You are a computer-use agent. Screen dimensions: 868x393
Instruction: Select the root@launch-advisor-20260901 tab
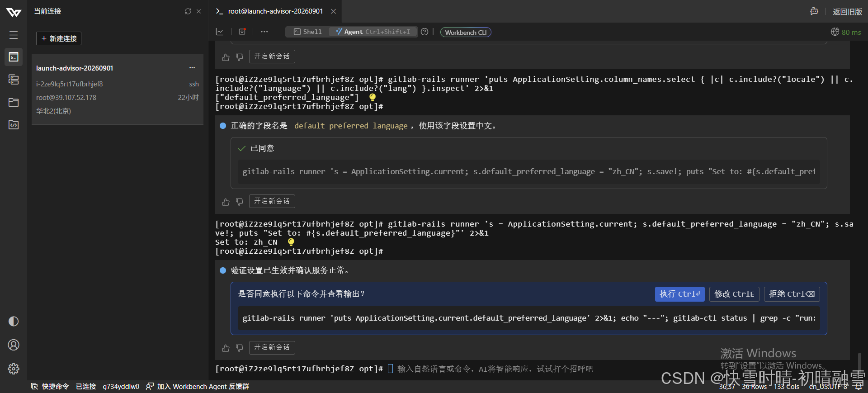(275, 11)
